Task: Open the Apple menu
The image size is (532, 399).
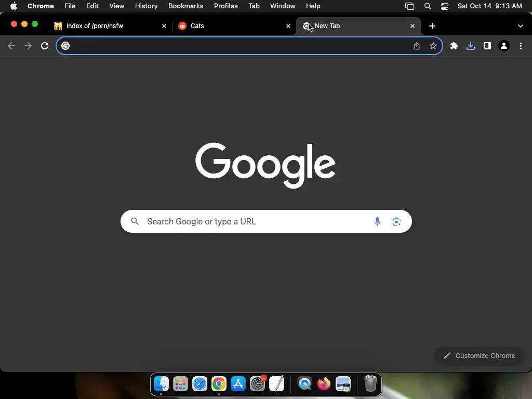Action: (14, 6)
